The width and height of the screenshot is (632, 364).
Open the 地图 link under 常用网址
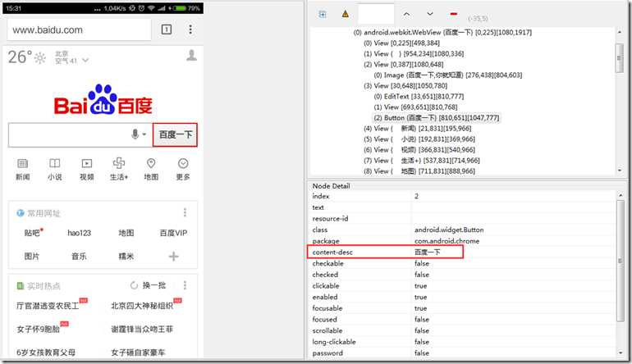126,233
